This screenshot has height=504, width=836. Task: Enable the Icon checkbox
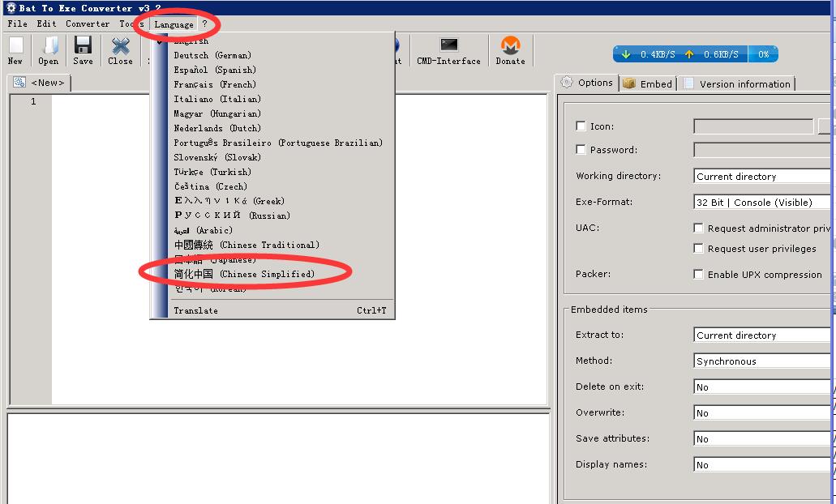tap(581, 126)
